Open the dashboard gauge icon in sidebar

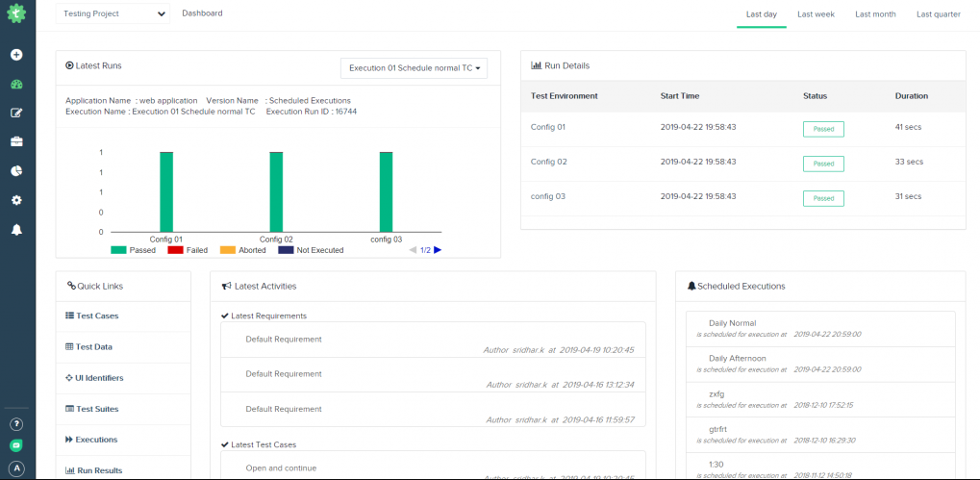pyautogui.click(x=17, y=85)
